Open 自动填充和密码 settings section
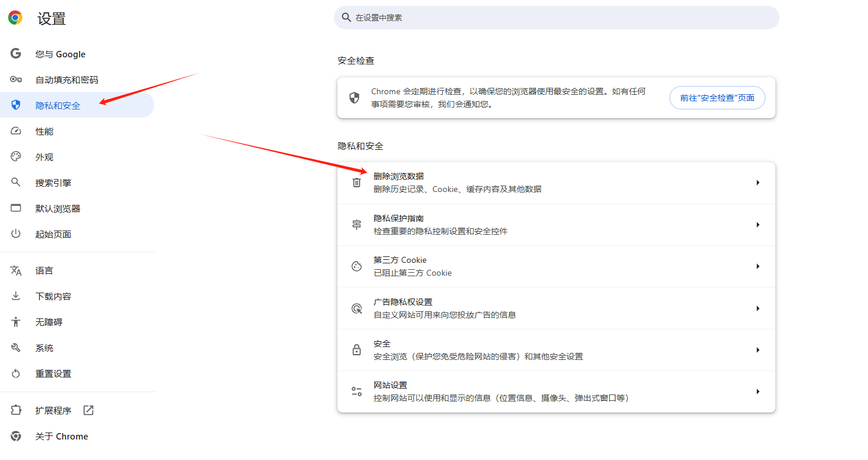 coord(77,80)
